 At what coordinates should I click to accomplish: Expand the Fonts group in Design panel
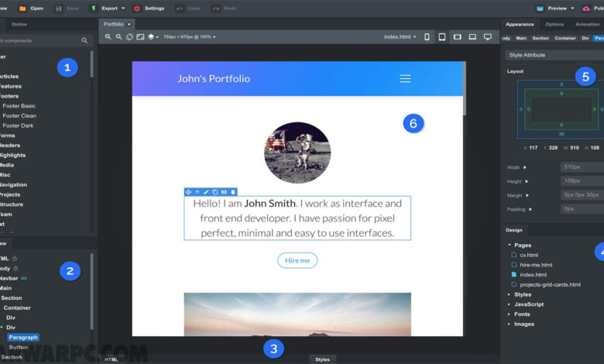[510, 314]
